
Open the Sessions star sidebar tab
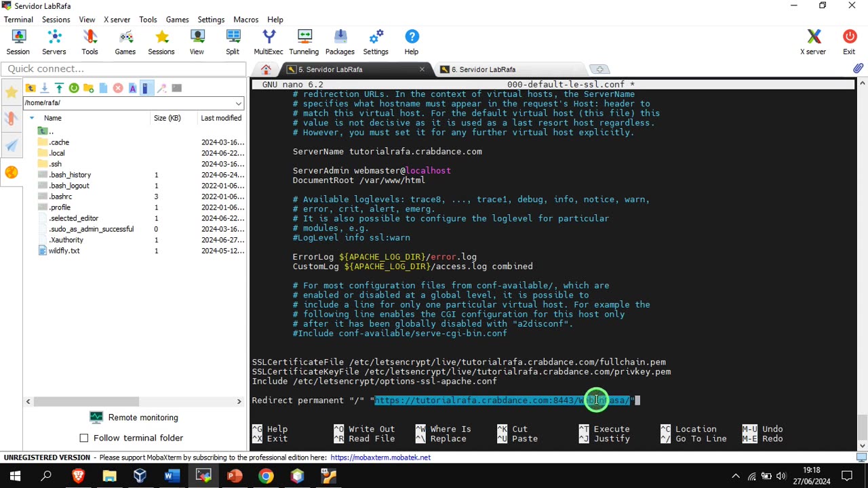pyautogui.click(x=11, y=92)
